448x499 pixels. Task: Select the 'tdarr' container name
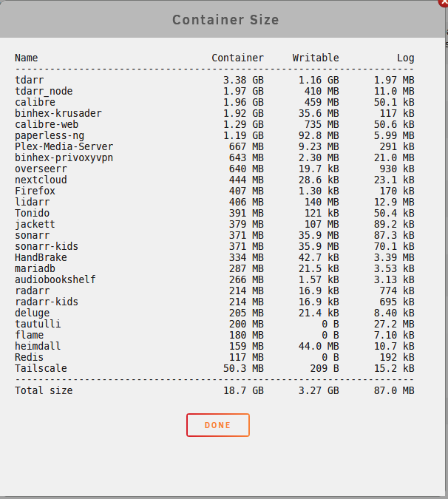pyautogui.click(x=30, y=80)
